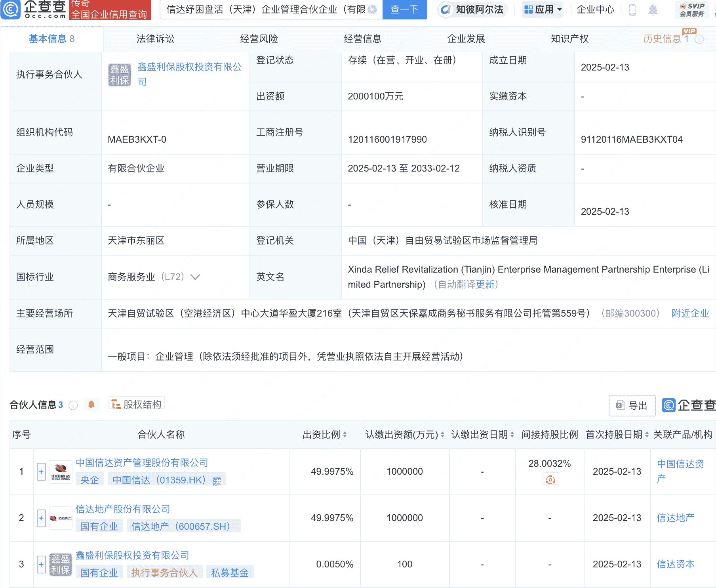Expand 商务服务业 (L72) industry details
The width and height of the screenshot is (716, 588).
pyautogui.click(x=195, y=277)
